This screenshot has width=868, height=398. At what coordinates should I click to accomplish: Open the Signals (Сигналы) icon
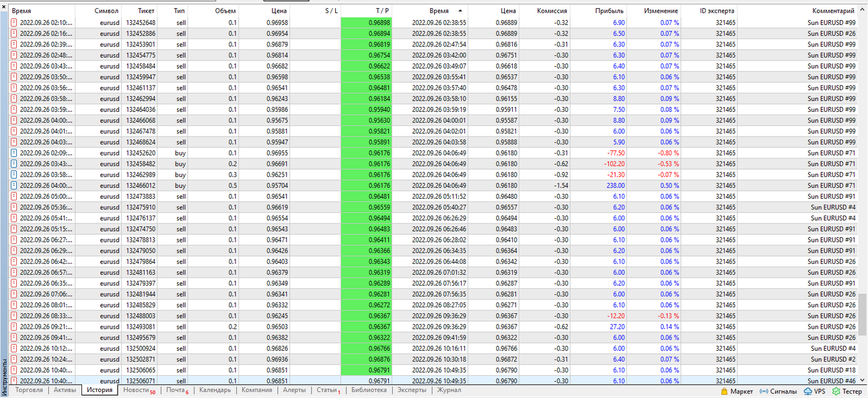point(764,391)
